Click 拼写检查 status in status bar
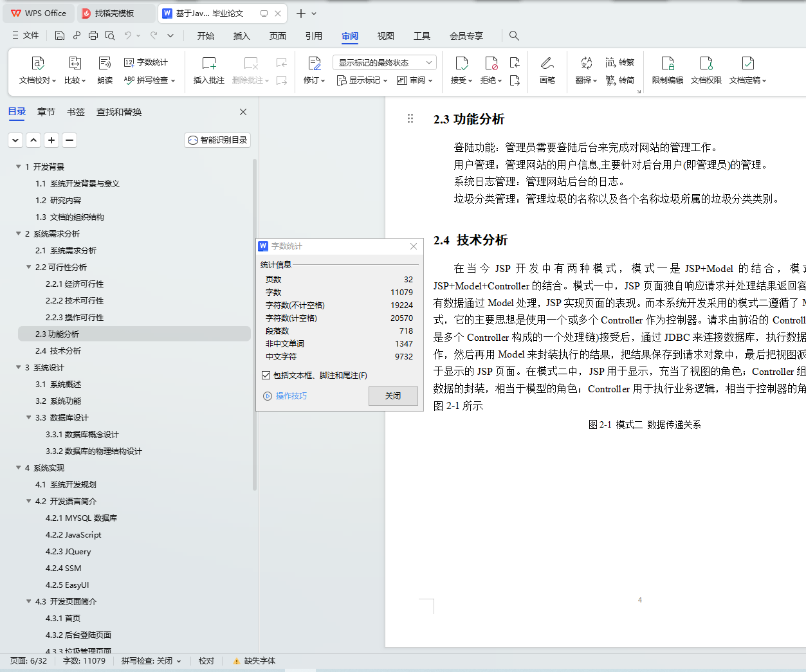The image size is (806, 672). (x=151, y=660)
